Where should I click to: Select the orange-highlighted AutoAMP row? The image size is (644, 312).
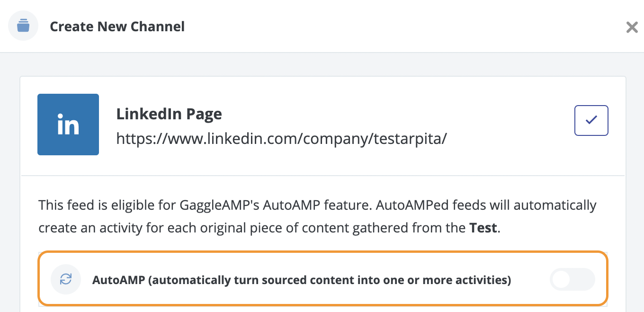[x=322, y=278]
